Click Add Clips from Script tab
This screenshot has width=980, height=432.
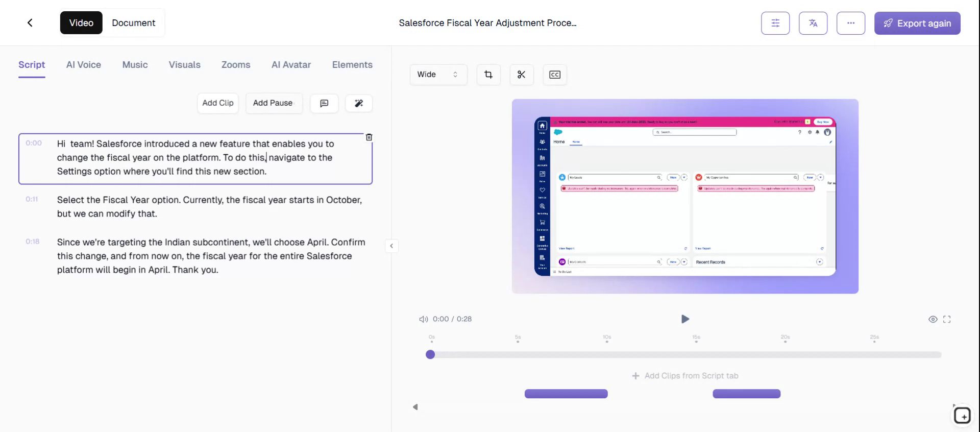685,376
